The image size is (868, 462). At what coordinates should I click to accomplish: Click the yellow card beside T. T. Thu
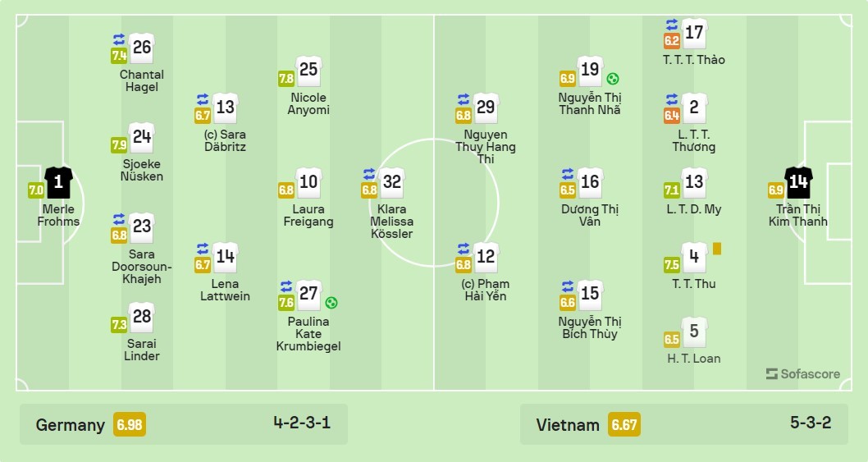click(717, 249)
